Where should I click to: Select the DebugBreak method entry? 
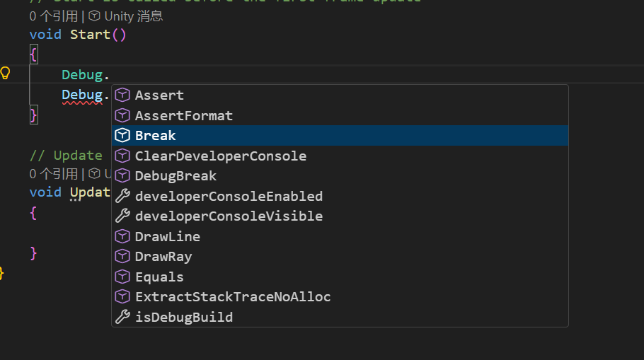pos(340,176)
